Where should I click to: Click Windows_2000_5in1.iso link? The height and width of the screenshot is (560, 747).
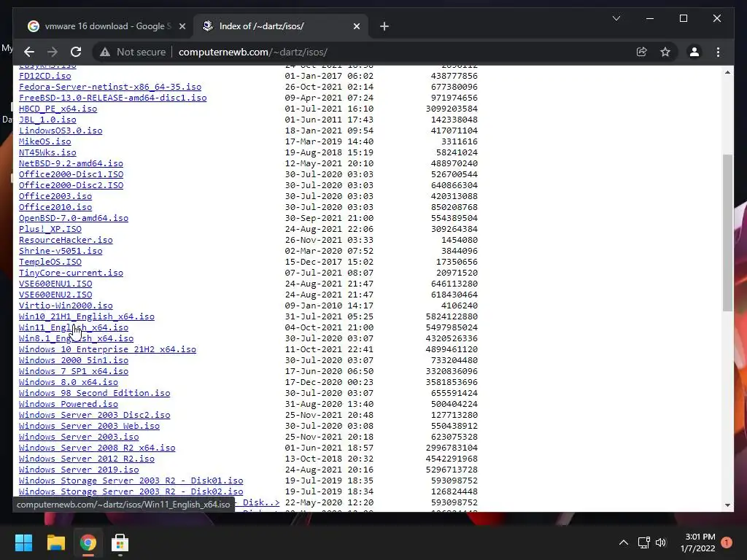click(x=74, y=360)
